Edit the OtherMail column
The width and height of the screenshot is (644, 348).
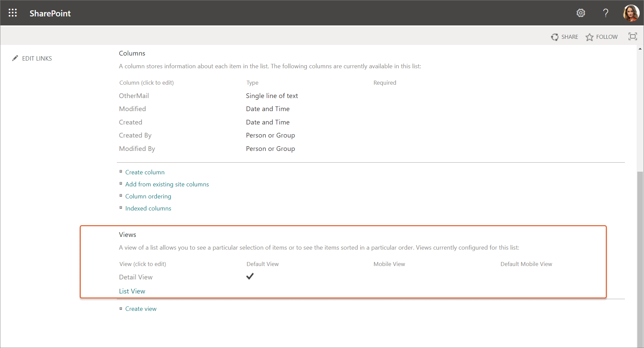point(134,96)
